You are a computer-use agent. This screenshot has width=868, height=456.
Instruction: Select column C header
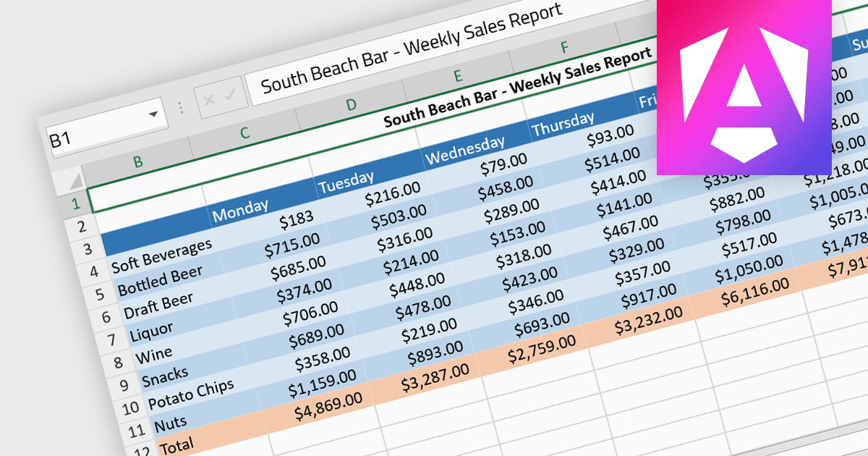tap(244, 132)
